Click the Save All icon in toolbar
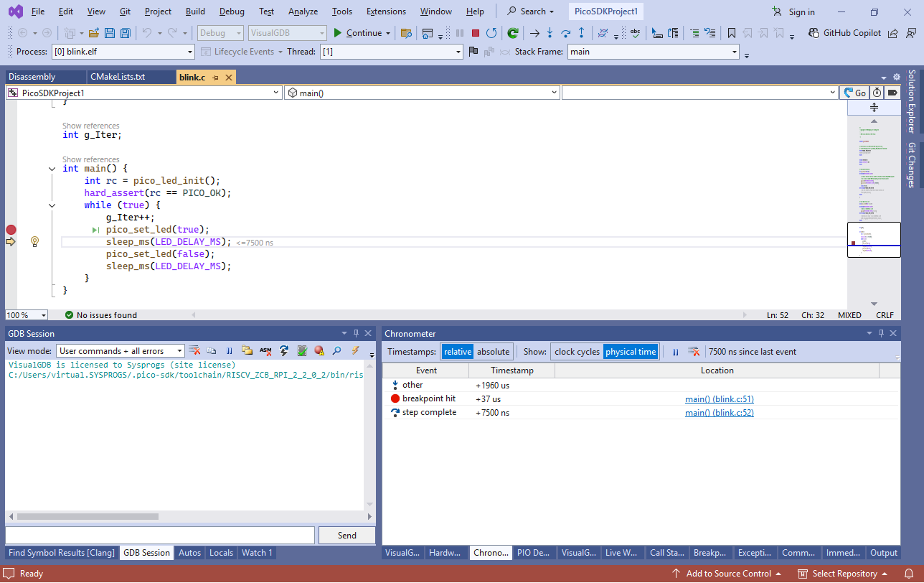 click(126, 33)
